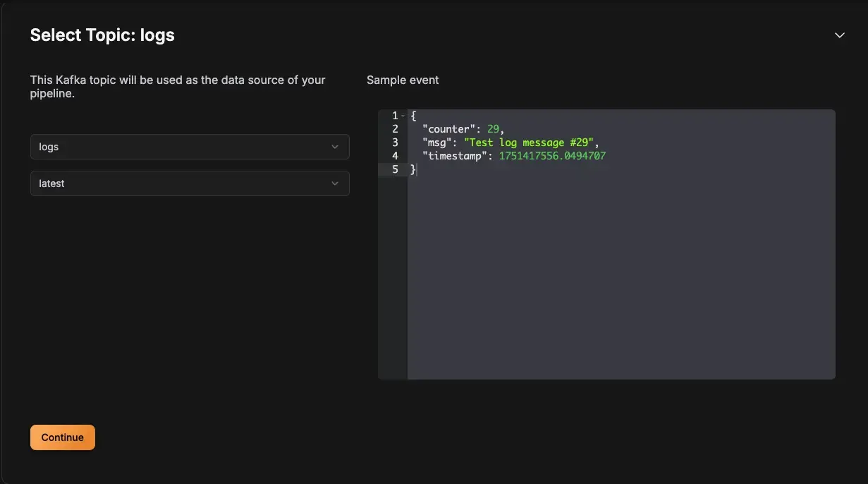Click the timestamp value 1751417556.0494707

click(x=552, y=155)
